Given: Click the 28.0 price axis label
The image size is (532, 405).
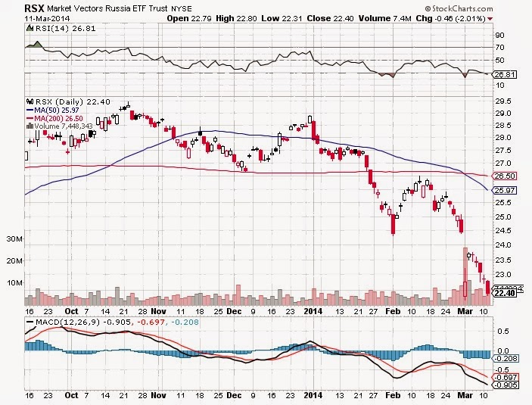Looking at the screenshot, I should (x=503, y=138).
